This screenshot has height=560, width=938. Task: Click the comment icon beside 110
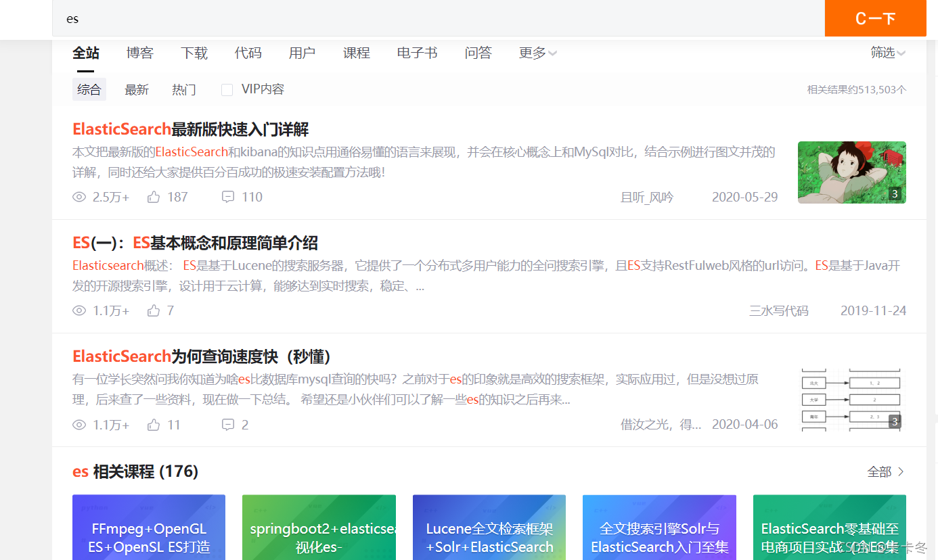[228, 197]
